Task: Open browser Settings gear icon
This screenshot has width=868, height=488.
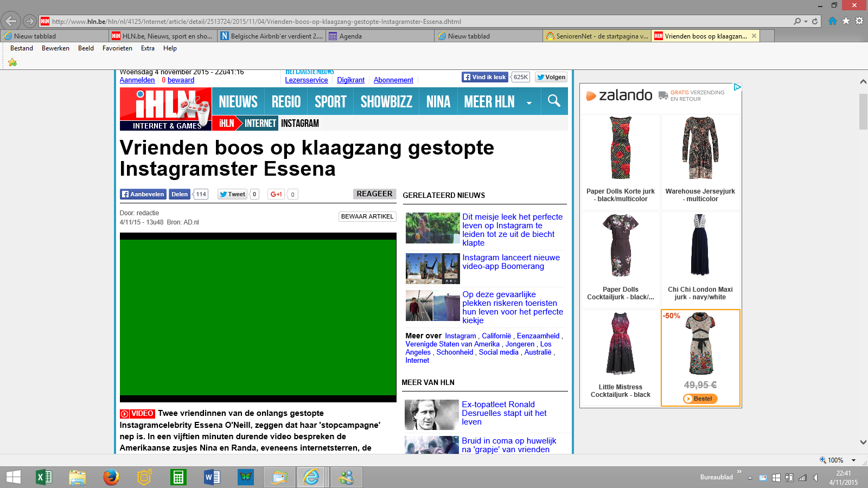Action: [x=859, y=21]
